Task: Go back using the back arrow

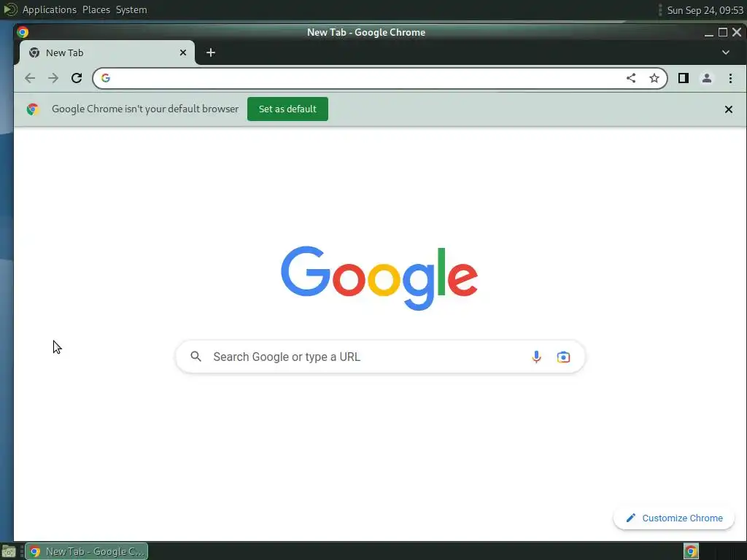Action: pyautogui.click(x=29, y=78)
